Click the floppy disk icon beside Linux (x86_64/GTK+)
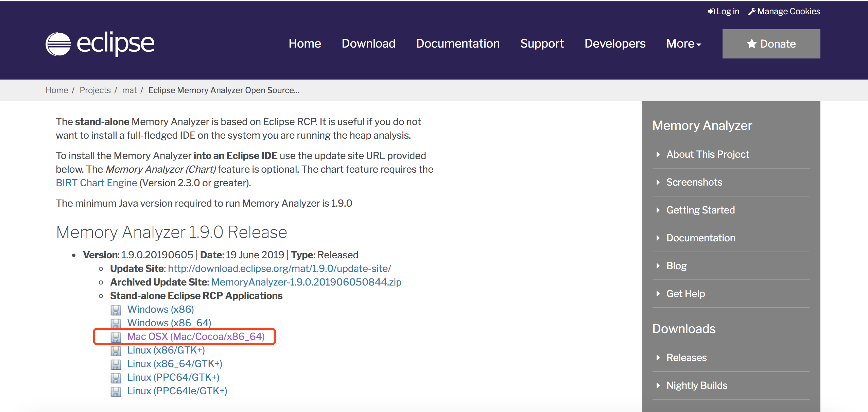Screen dimensions: 868x412 coord(116,364)
